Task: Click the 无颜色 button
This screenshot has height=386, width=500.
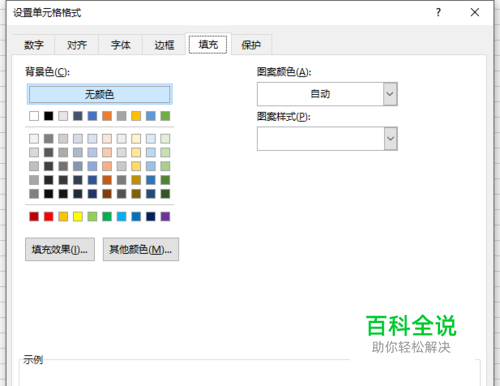Action: [99, 94]
